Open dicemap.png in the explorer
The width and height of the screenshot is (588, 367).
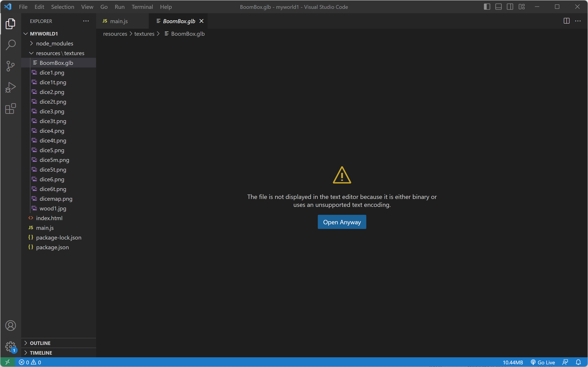coord(56,199)
